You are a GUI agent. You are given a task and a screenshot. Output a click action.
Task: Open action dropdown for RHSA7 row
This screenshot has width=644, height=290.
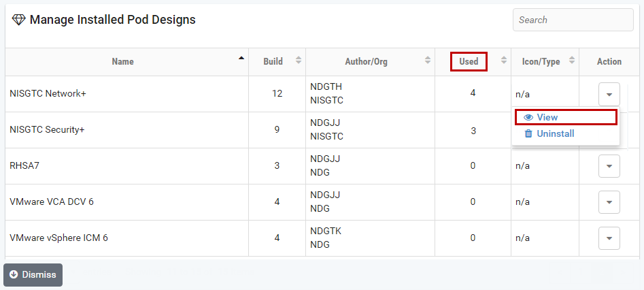click(x=609, y=165)
